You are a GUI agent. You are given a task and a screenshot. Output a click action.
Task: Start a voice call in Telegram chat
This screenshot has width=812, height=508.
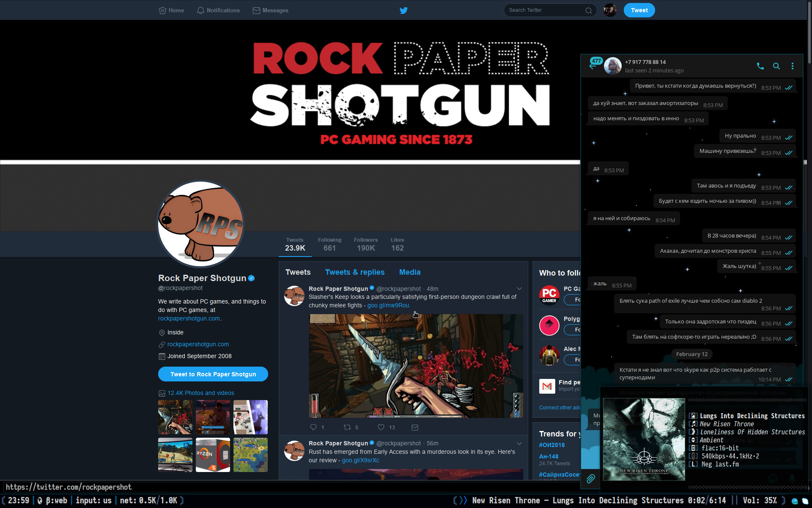(760, 66)
